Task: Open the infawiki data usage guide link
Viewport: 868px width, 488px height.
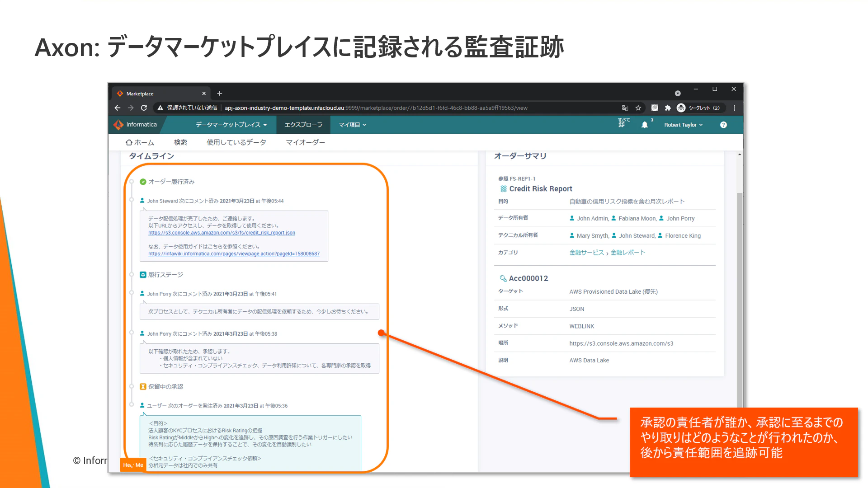Action: [x=234, y=253]
